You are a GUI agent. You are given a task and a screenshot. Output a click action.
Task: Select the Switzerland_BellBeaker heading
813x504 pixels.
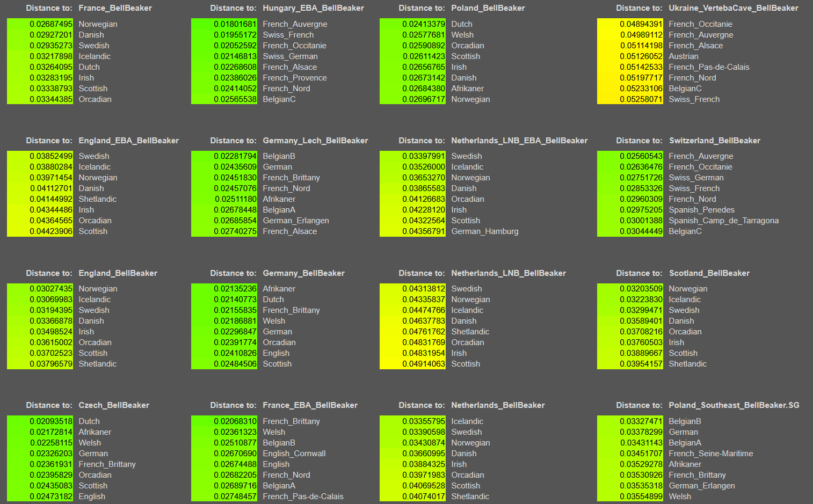(715, 141)
